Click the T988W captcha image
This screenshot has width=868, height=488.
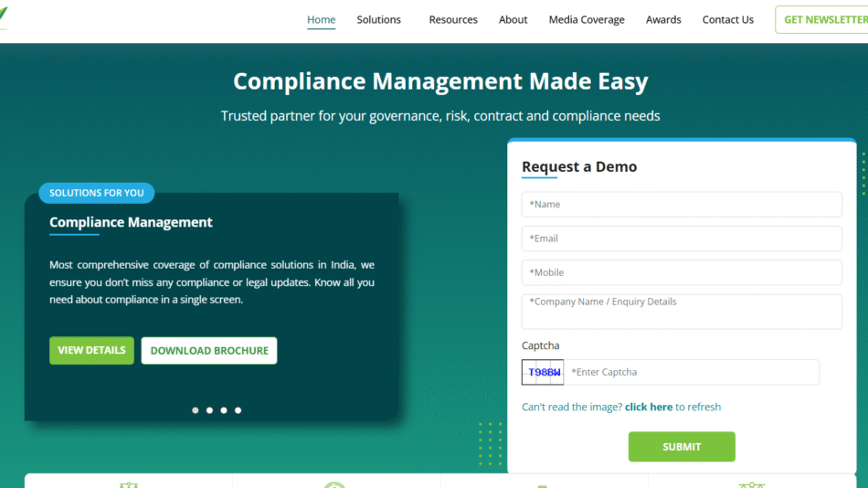click(543, 372)
